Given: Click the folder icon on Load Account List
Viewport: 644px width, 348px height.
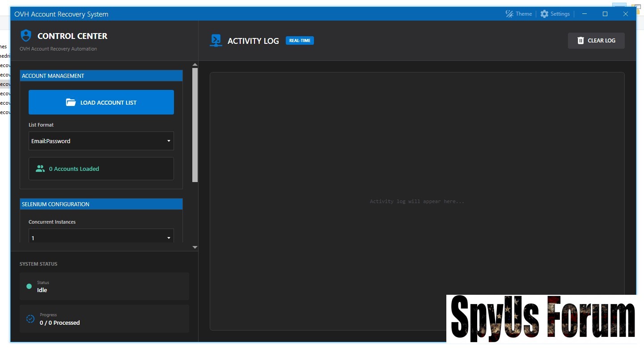Looking at the screenshot, I should tap(71, 102).
